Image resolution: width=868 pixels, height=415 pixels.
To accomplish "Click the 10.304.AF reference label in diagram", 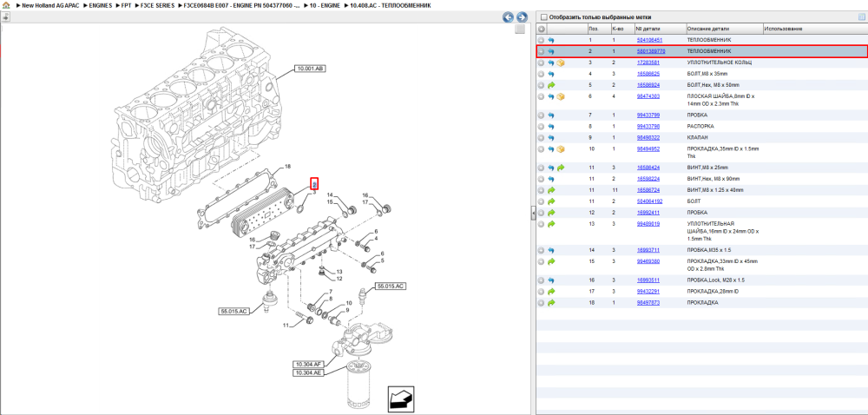I will pos(308,365).
